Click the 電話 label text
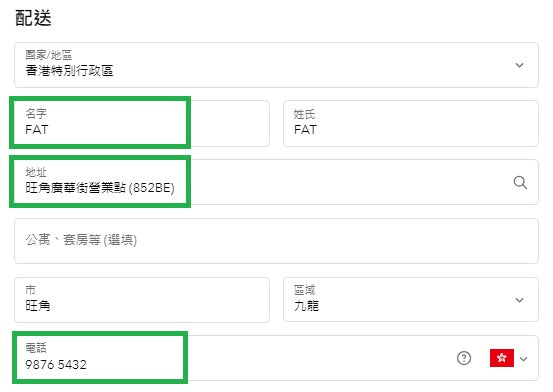Screen dimensions: 553x392 click(x=36, y=348)
